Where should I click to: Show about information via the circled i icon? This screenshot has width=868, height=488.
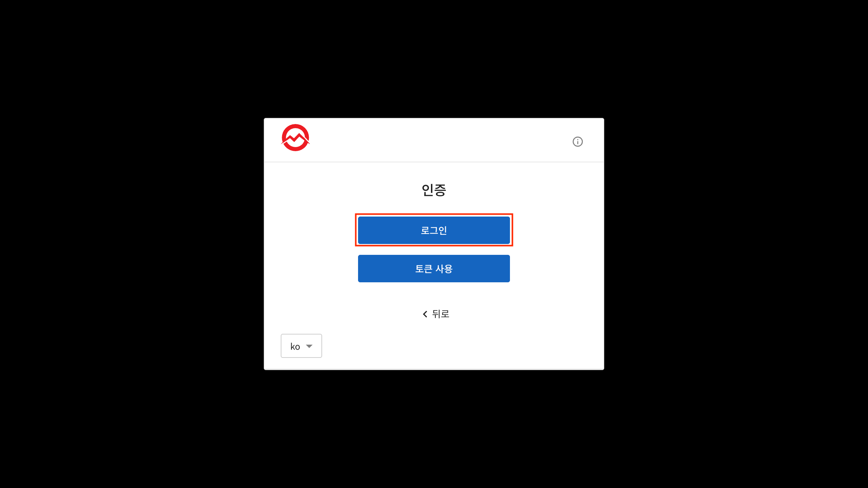(x=577, y=142)
